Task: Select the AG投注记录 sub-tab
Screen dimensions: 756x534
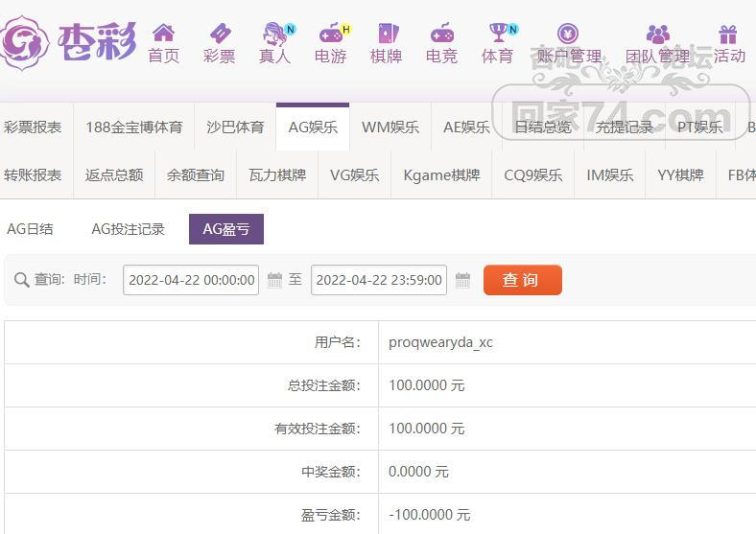Action: point(129,229)
